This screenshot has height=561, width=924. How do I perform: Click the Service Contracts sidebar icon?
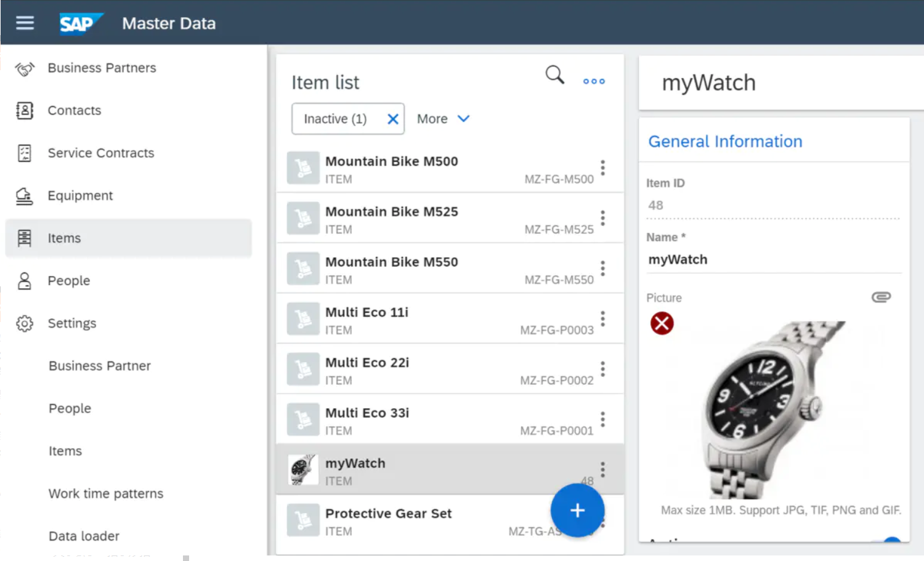[25, 153]
